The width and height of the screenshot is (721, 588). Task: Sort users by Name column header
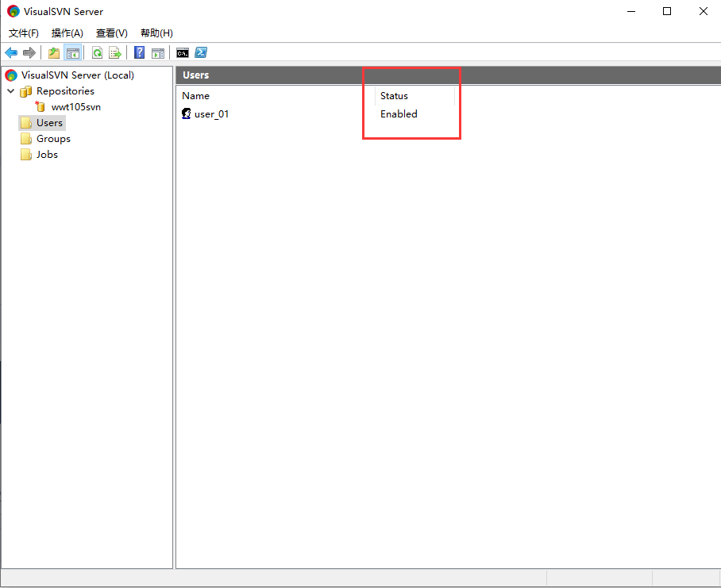196,96
